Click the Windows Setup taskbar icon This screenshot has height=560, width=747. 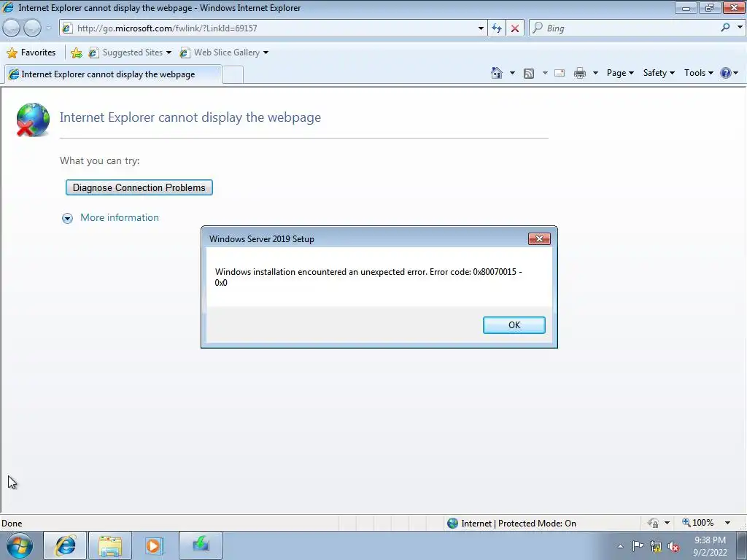[201, 545]
